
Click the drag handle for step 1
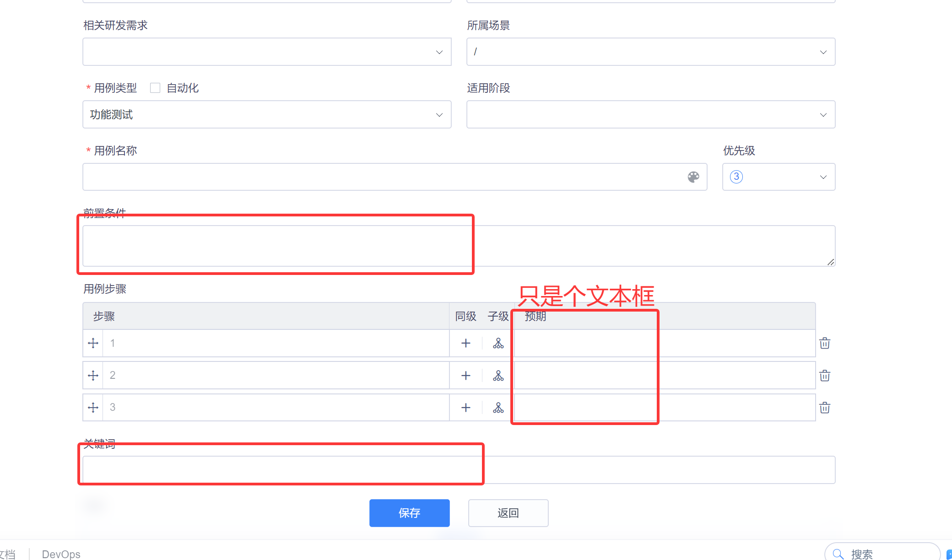93,343
